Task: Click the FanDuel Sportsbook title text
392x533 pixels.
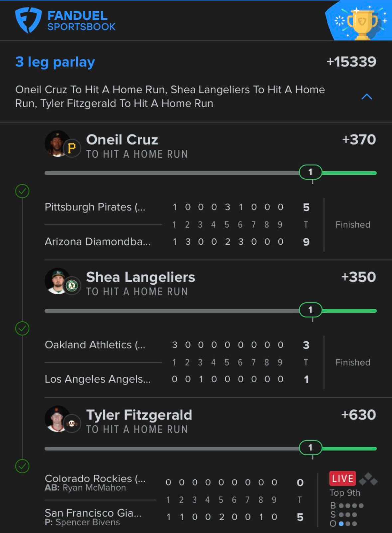Action: tap(81, 21)
